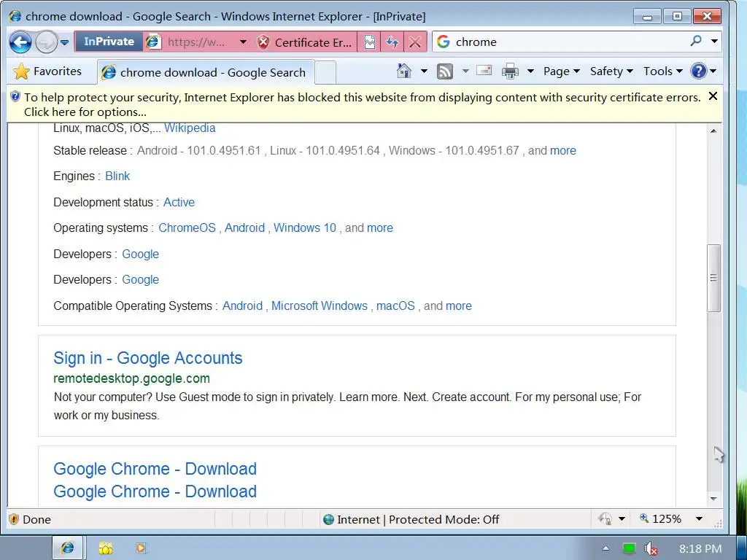
Task: Click the scroll up arrow
Action: (713, 131)
